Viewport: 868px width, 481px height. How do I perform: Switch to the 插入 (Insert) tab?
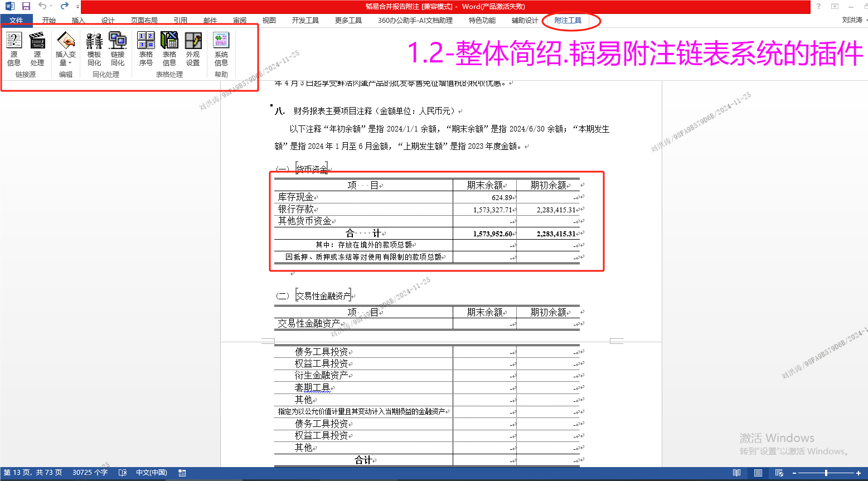click(x=79, y=21)
